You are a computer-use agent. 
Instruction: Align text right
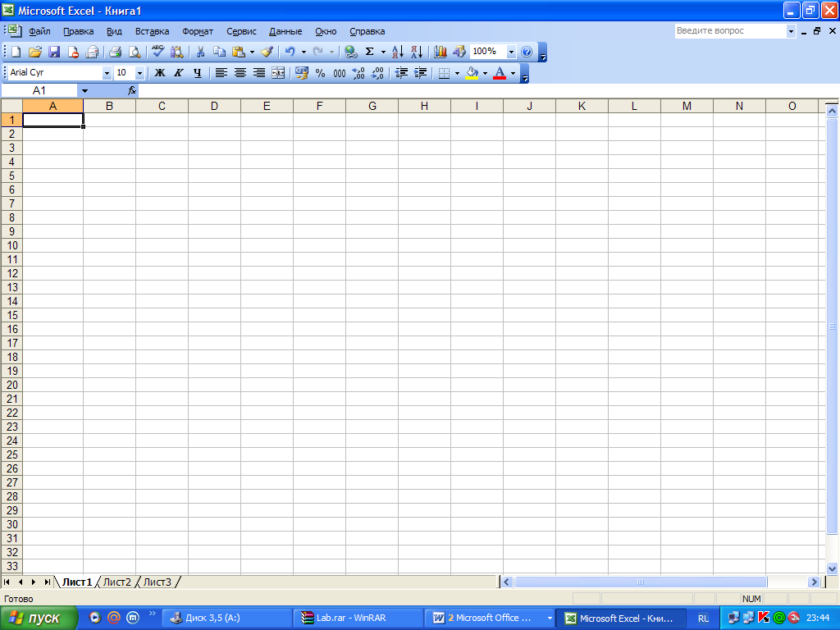(258, 73)
